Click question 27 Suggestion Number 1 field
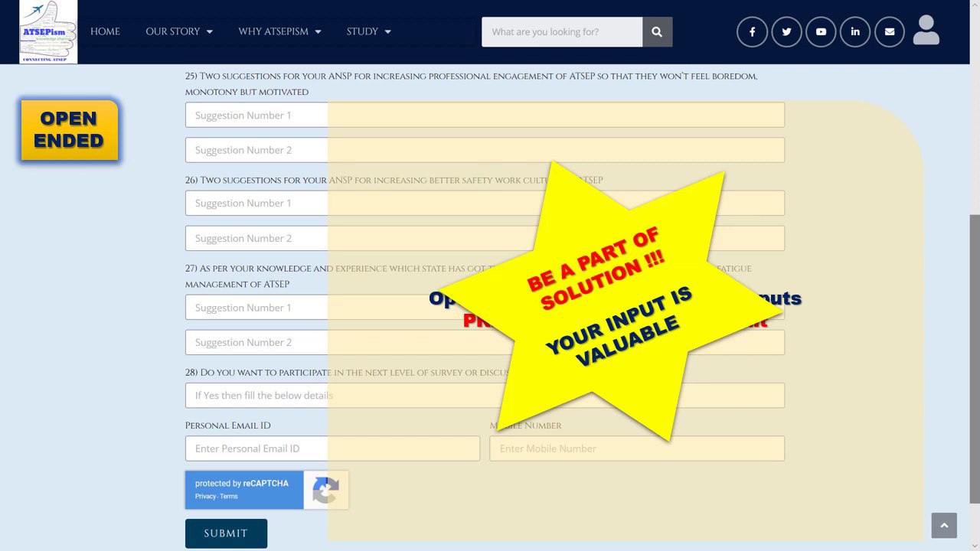The image size is (980, 551). coord(485,308)
